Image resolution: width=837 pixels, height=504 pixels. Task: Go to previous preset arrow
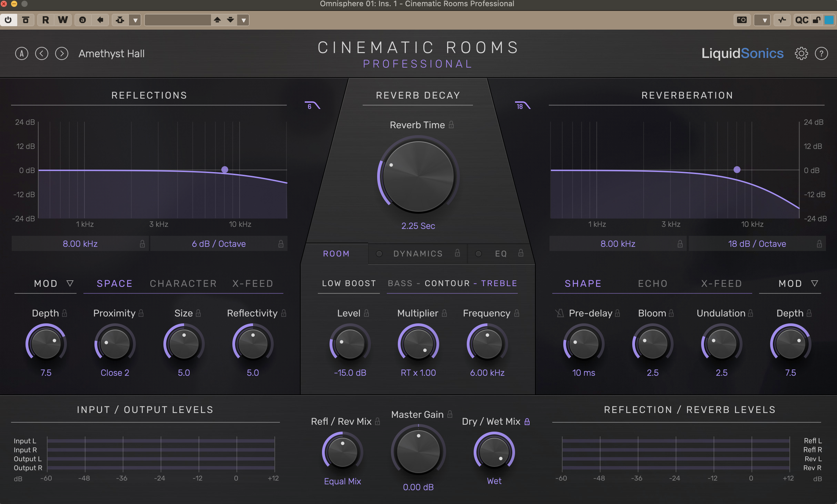pos(42,53)
